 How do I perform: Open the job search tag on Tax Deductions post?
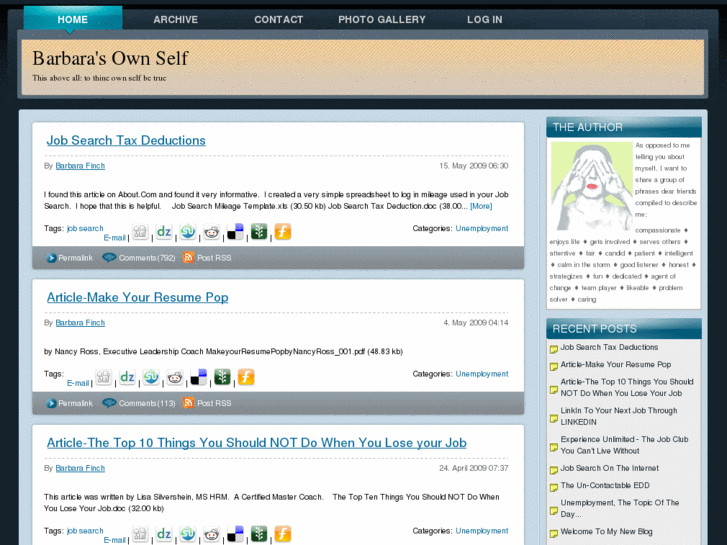(x=85, y=228)
